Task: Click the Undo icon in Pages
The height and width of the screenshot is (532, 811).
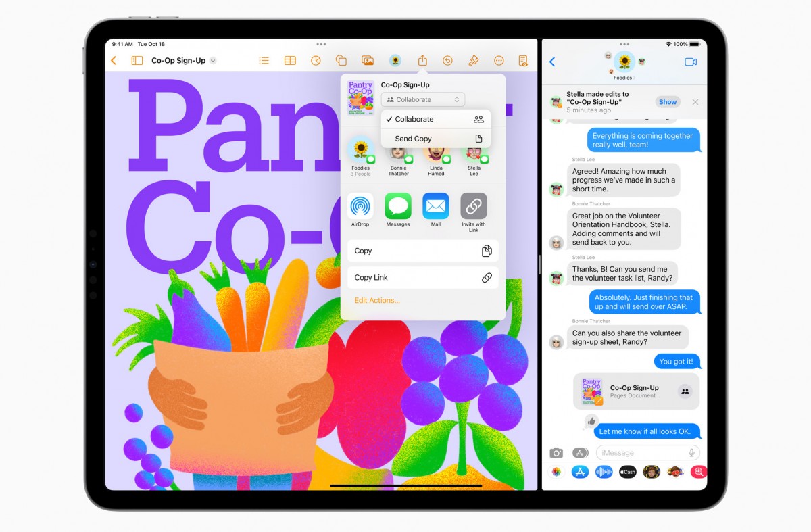Action: pyautogui.click(x=447, y=59)
